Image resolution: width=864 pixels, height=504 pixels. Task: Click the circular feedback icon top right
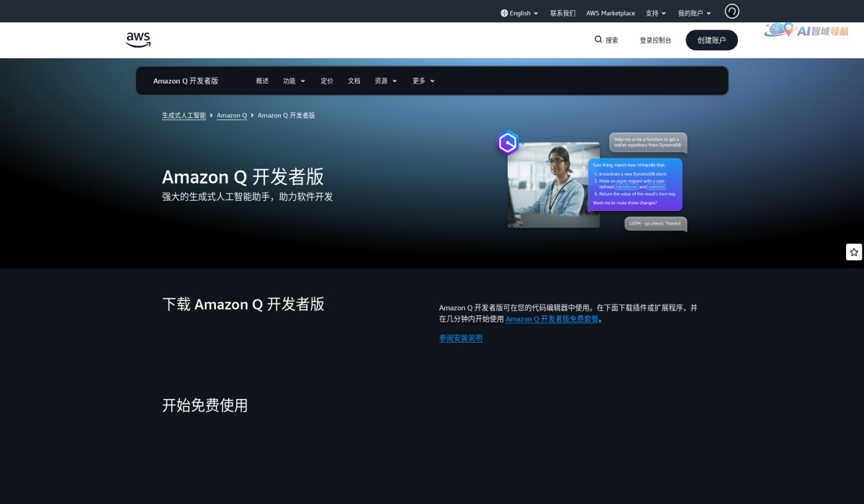point(732,12)
